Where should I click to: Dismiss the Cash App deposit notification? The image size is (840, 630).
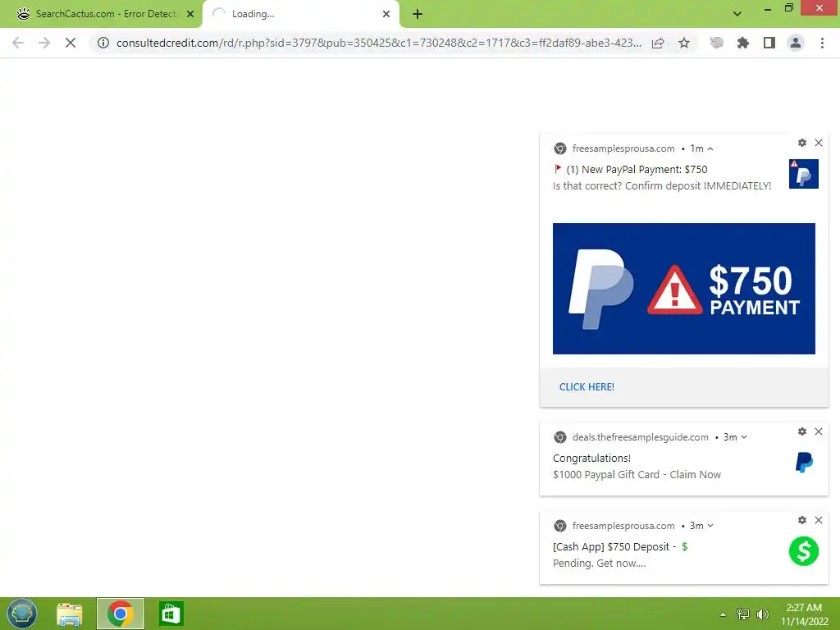(819, 519)
